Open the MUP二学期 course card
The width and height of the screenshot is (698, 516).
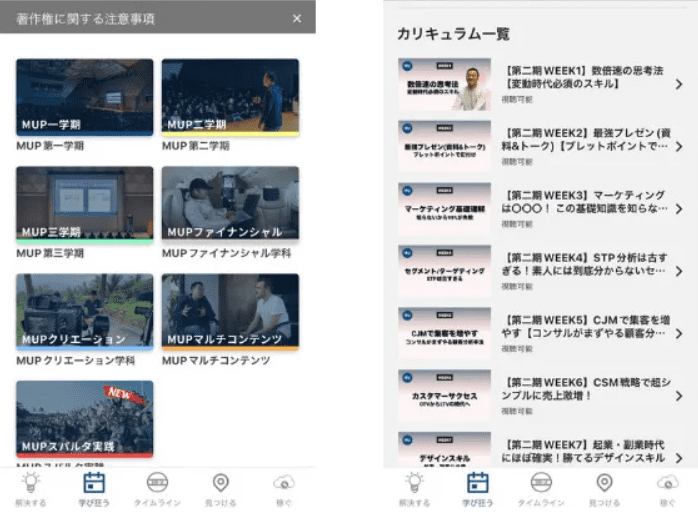pyautogui.click(x=230, y=97)
